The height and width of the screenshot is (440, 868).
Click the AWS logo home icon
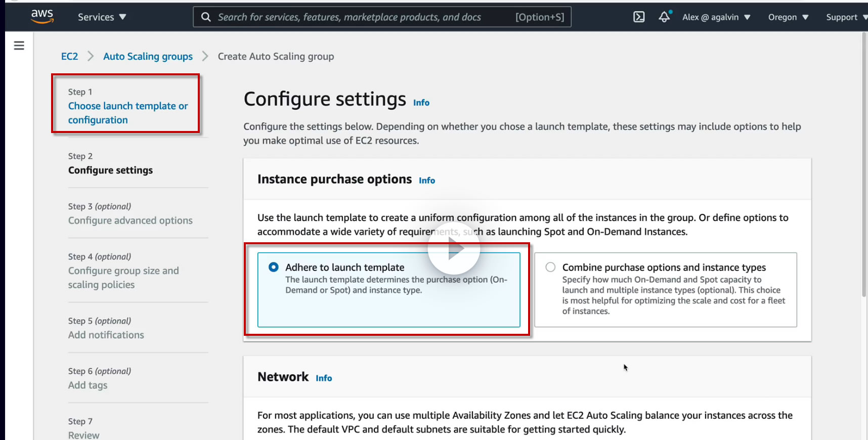(42, 16)
